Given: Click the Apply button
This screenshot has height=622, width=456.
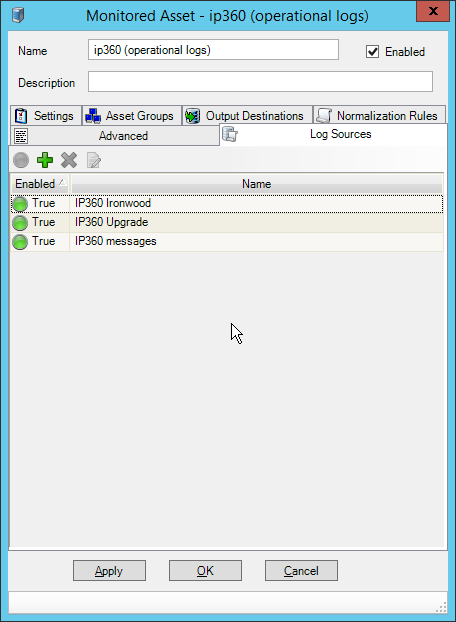Looking at the screenshot, I should [109, 570].
